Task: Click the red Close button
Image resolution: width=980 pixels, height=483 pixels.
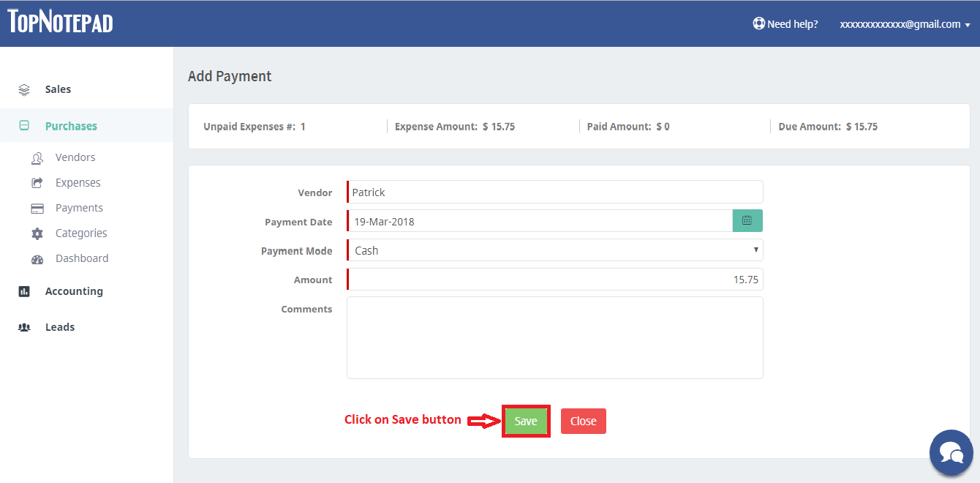Action: pyautogui.click(x=584, y=421)
